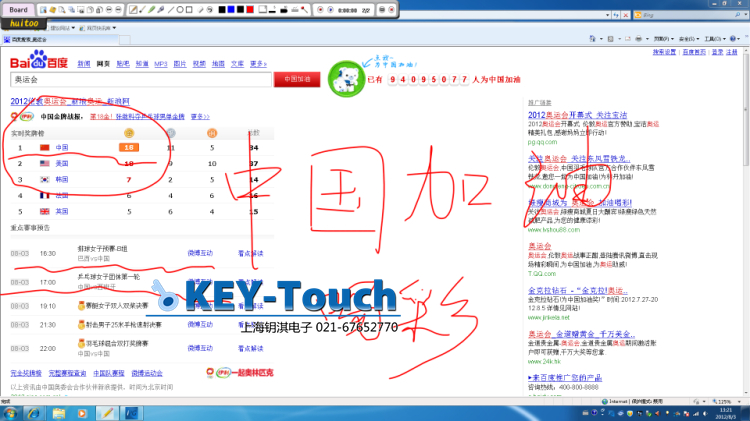
Task: Click the blue play button beside timer
Action: 331,10
